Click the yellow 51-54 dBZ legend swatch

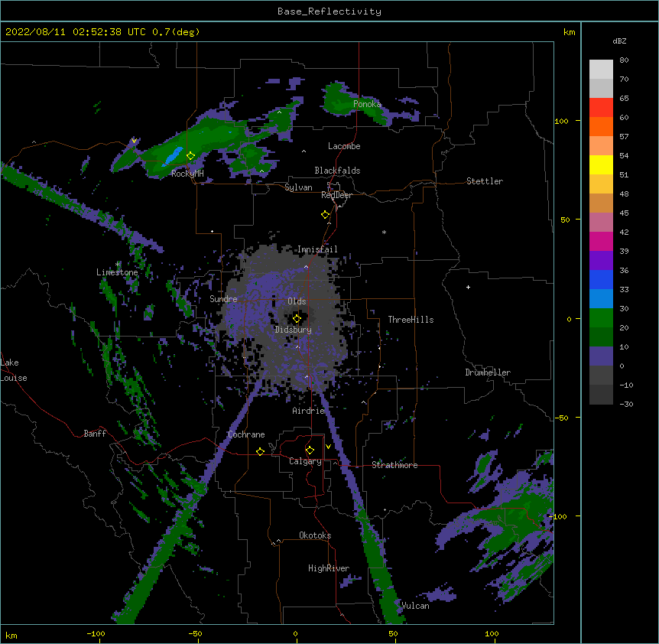coord(601,164)
